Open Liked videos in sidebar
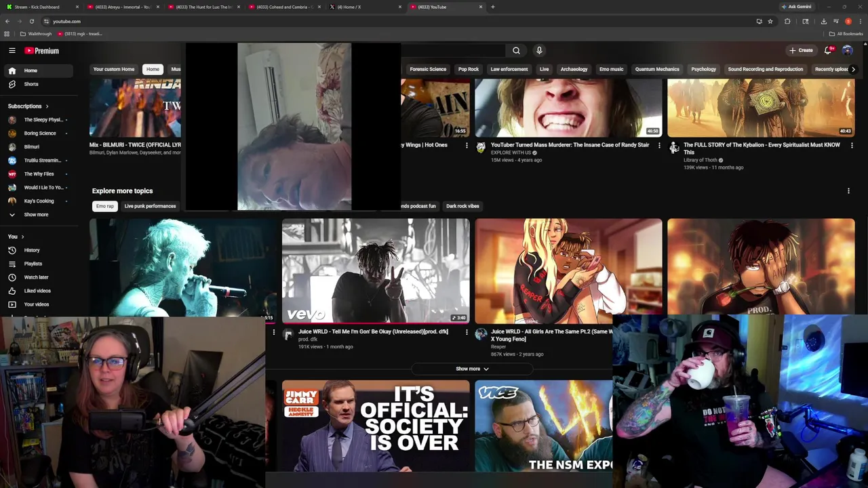The height and width of the screenshot is (488, 868). tap(39, 291)
